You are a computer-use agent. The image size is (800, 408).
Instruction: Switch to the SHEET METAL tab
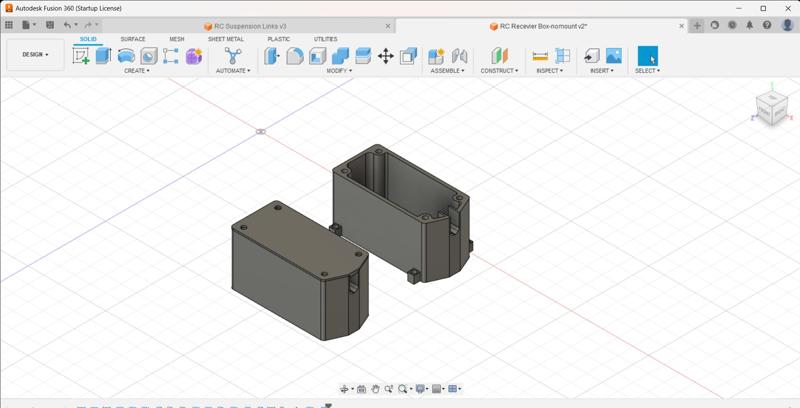coord(225,39)
